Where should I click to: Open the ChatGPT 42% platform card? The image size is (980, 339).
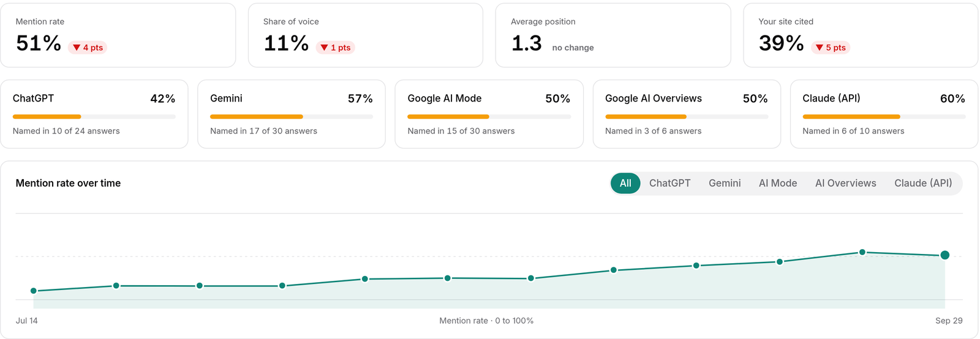click(94, 114)
